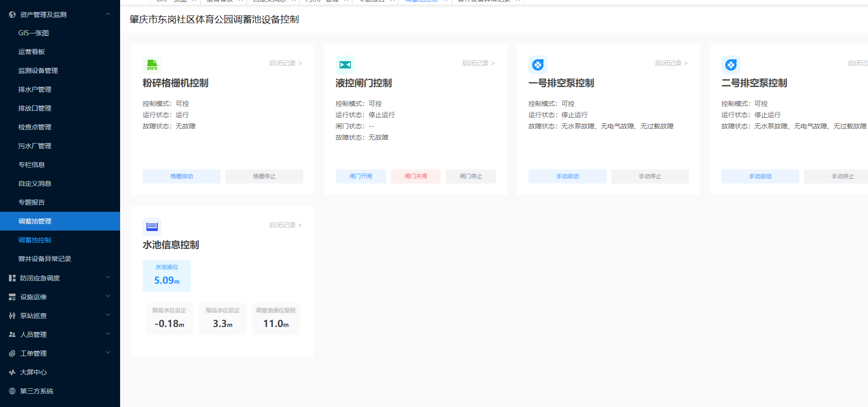The image size is (868, 407).
Task: Click the 限低水位设定 -0.18m tile
Action: [170, 319]
